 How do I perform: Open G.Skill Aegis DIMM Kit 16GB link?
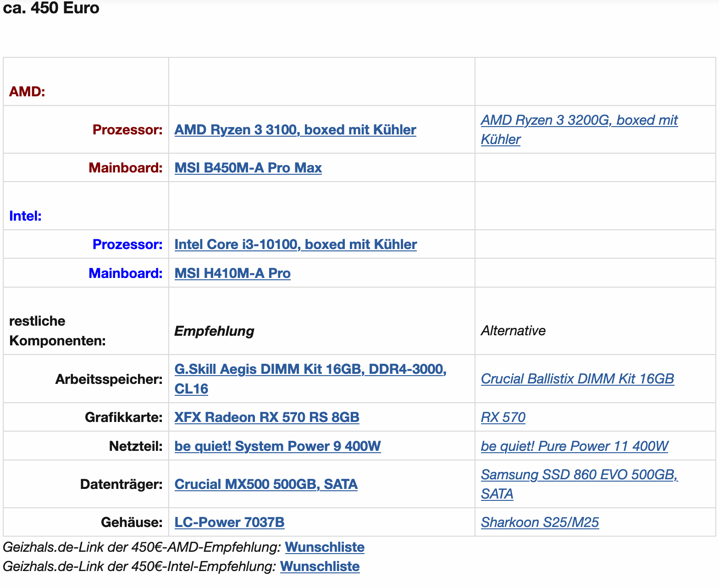(310, 379)
